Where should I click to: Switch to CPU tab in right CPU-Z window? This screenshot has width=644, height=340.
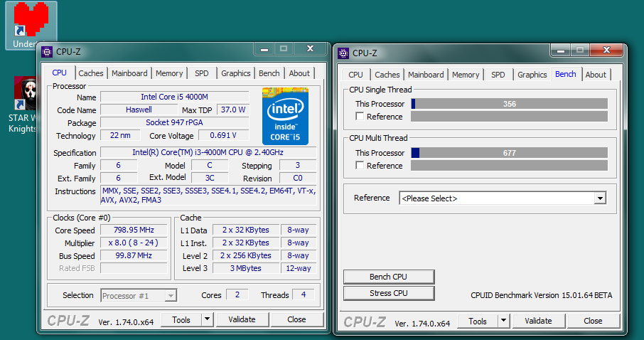tap(355, 75)
